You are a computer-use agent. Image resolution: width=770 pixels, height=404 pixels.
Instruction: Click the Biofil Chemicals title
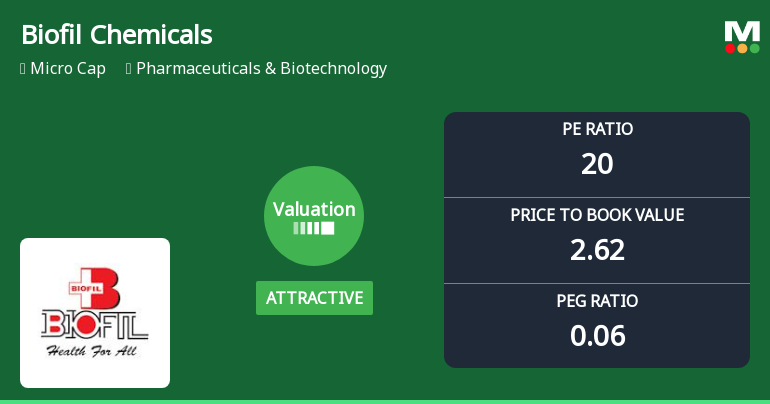coord(116,35)
